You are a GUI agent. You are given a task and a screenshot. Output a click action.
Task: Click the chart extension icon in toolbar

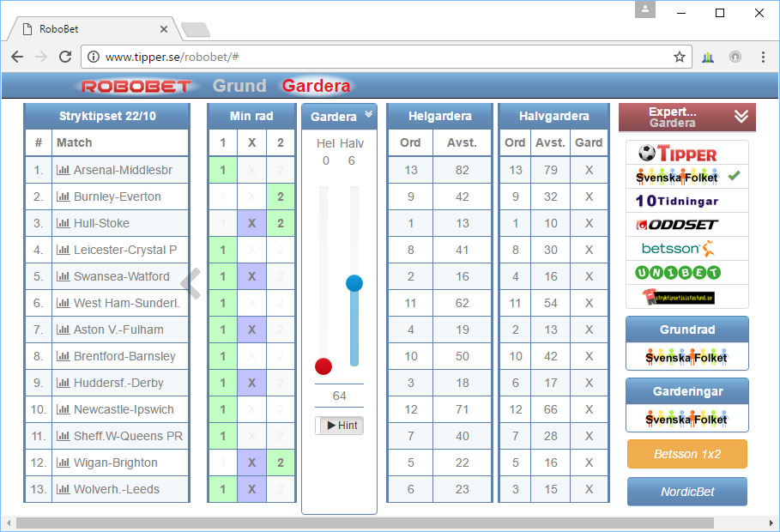(708, 57)
